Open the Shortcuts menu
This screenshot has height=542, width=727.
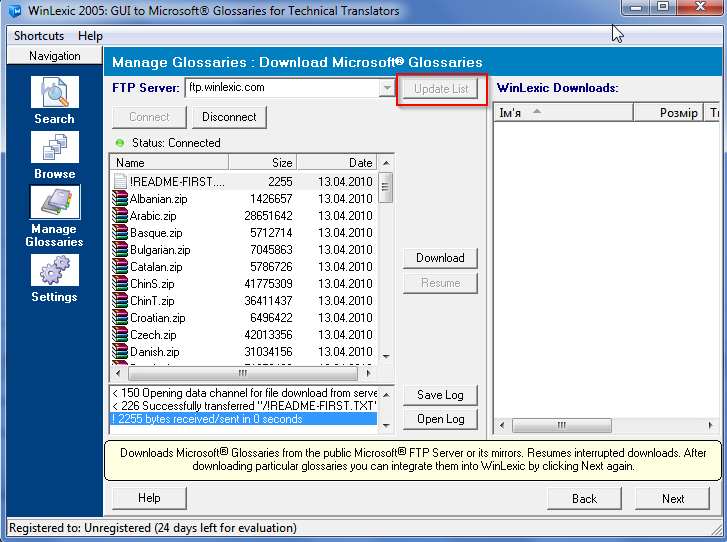click(x=39, y=36)
